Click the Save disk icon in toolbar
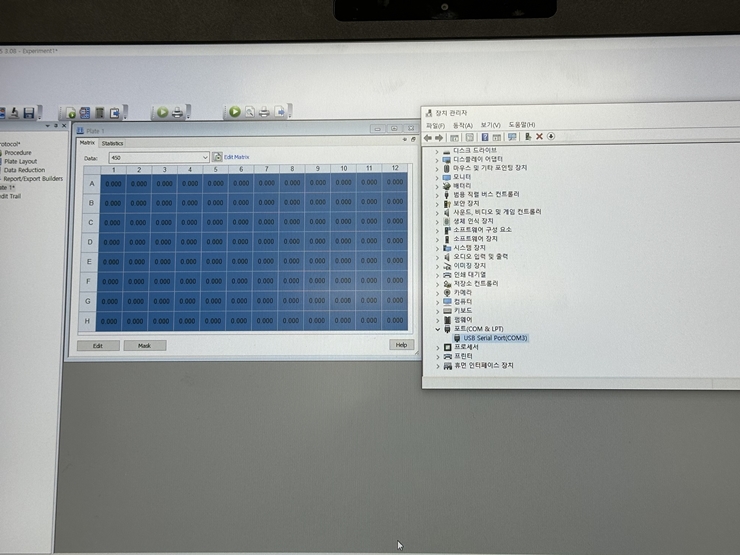Screen dimensions: 740x555 click(29, 112)
